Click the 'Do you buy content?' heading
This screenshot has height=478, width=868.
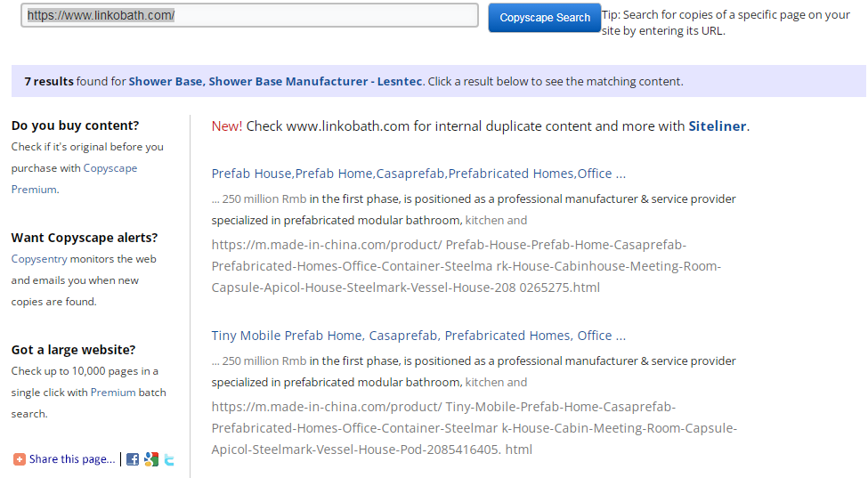[x=76, y=126]
